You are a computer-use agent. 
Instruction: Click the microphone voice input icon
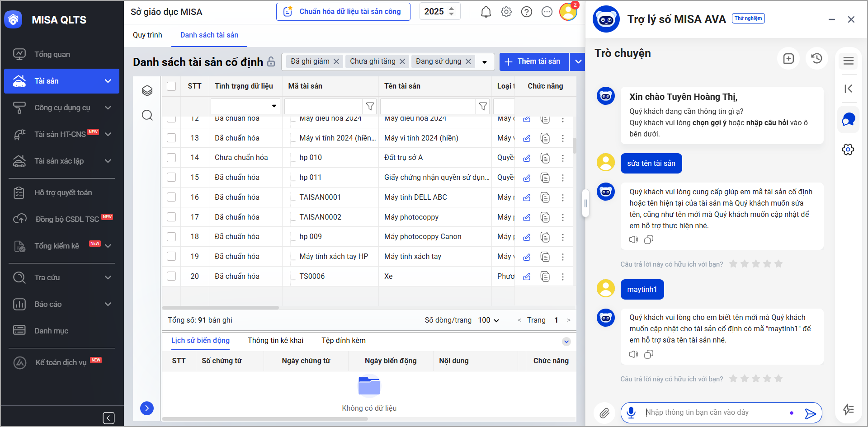click(631, 413)
